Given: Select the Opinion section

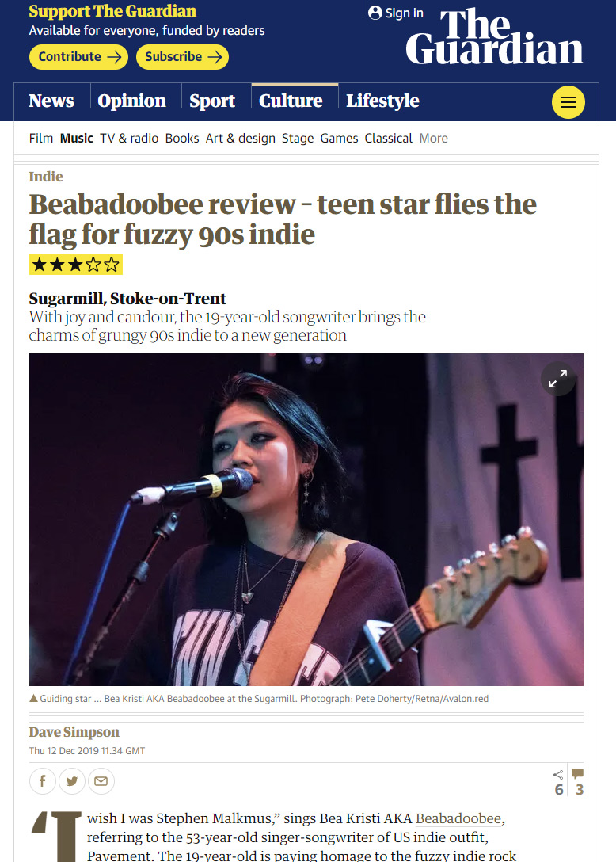Looking at the screenshot, I should 132,101.
